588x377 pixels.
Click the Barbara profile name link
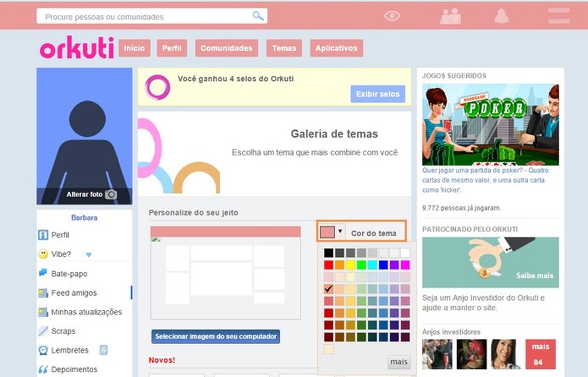click(x=84, y=217)
